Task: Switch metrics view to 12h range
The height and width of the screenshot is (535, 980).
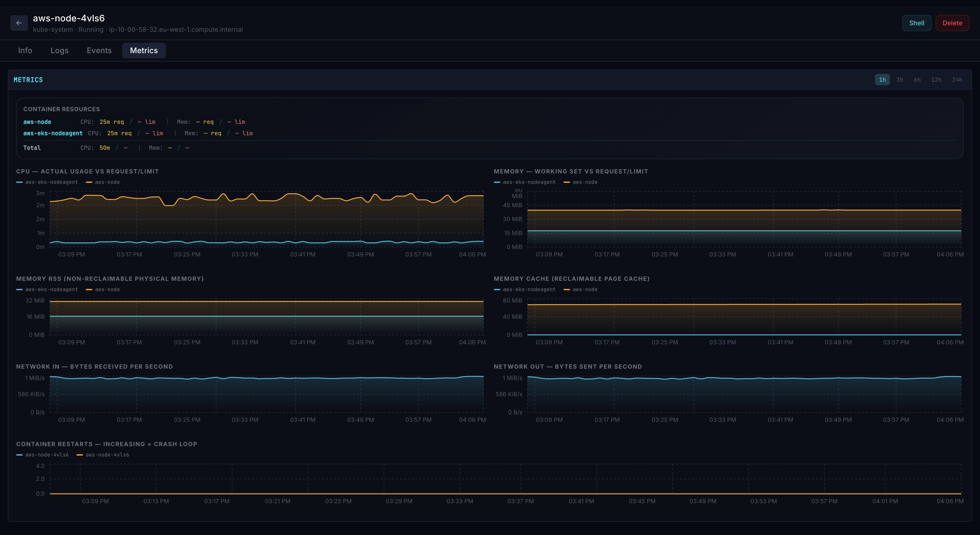Action: coord(936,79)
